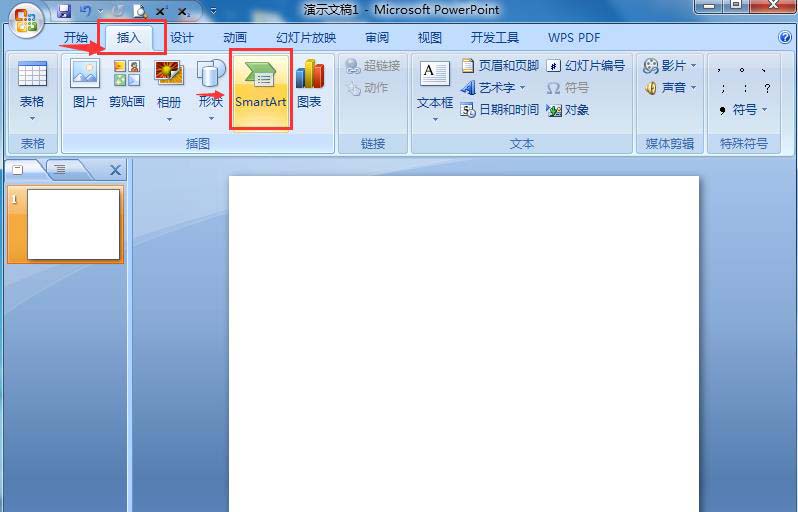Insert a sound with 声音
Image resolution: width=798 pixels, height=512 pixels.
click(x=666, y=88)
